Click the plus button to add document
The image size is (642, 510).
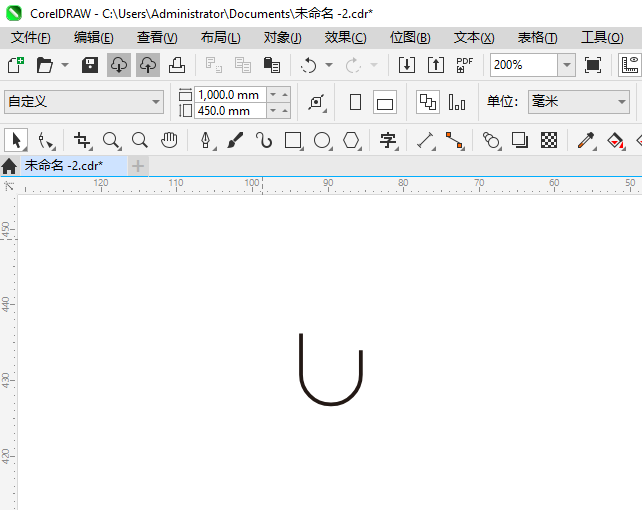tap(138, 166)
